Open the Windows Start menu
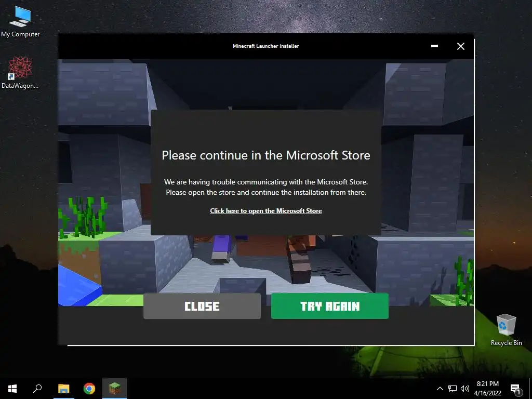 [x=12, y=389]
